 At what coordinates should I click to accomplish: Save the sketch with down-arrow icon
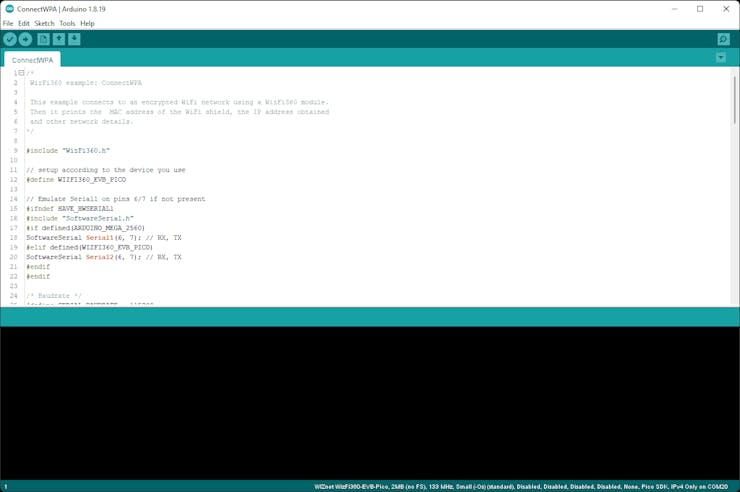point(74,39)
